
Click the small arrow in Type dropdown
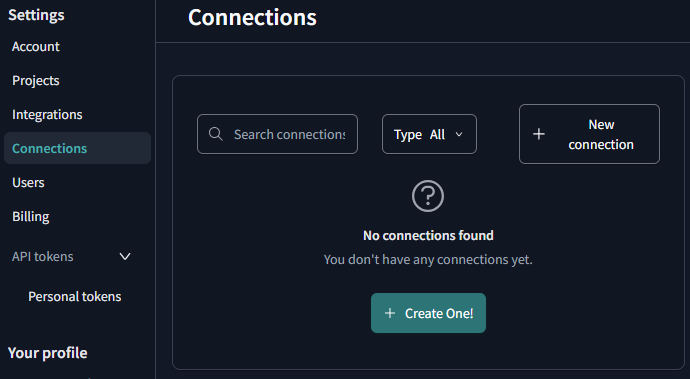459,134
